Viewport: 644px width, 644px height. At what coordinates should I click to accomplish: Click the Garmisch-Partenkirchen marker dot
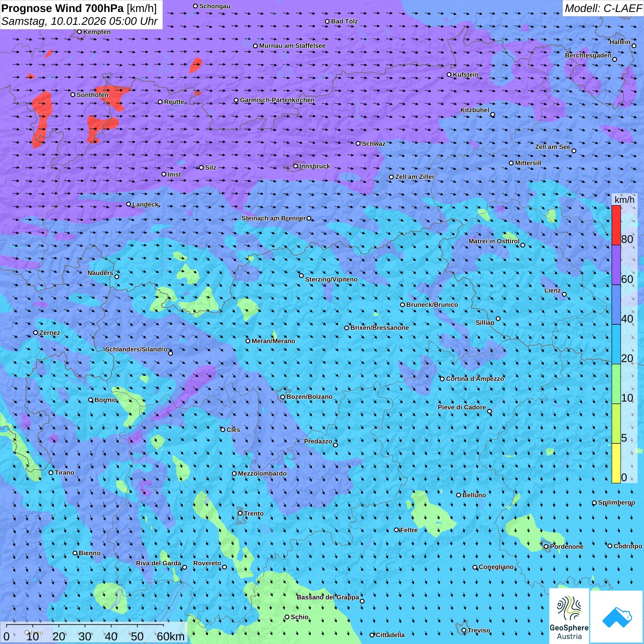pos(236,100)
